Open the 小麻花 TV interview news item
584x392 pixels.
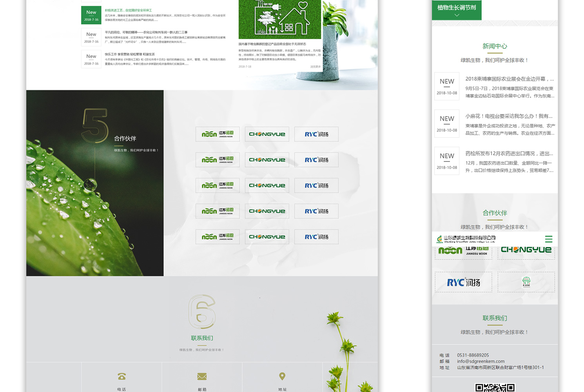coord(509,116)
